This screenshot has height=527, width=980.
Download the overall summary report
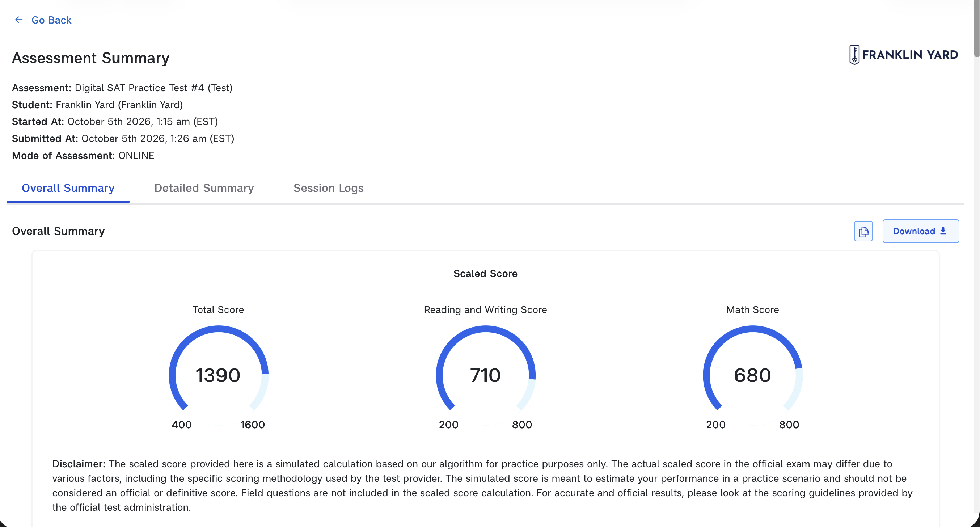(x=921, y=231)
